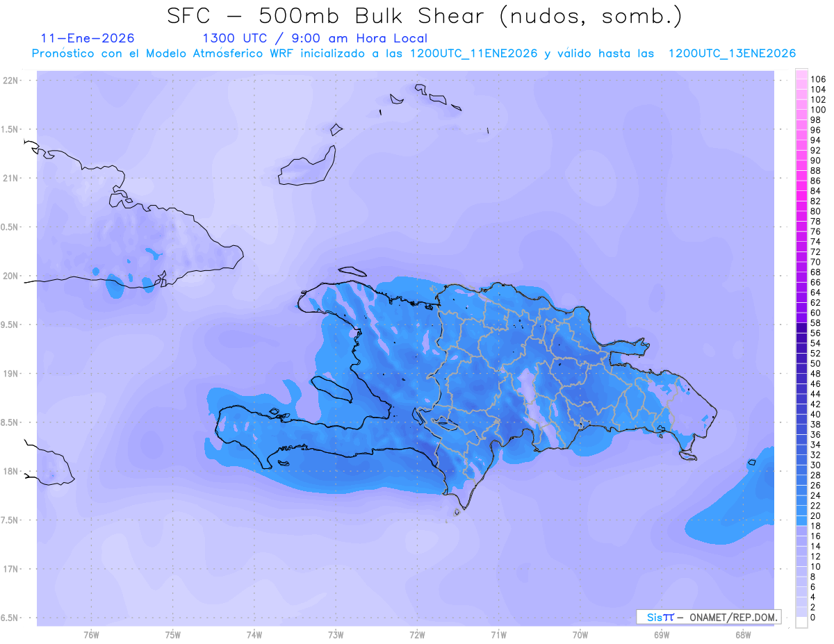Click the "71W" longitude label
The width and height of the screenshot is (834, 644).
click(x=498, y=634)
